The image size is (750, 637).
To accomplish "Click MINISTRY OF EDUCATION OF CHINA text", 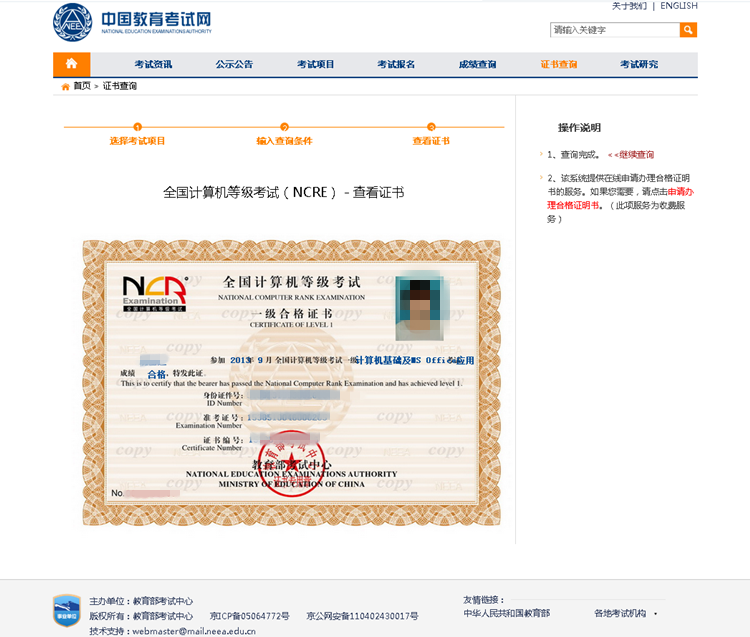I will pyautogui.click(x=291, y=484).
